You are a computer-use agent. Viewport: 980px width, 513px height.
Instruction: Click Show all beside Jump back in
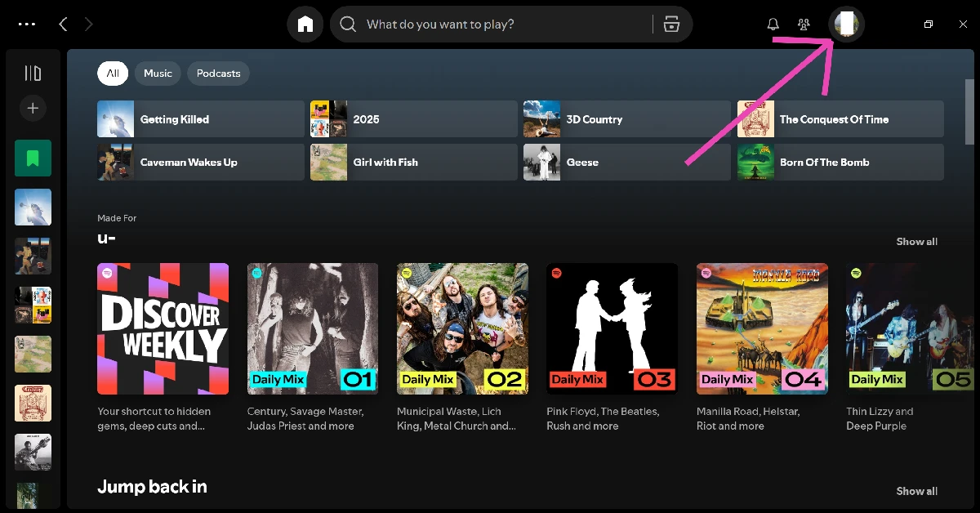916,491
